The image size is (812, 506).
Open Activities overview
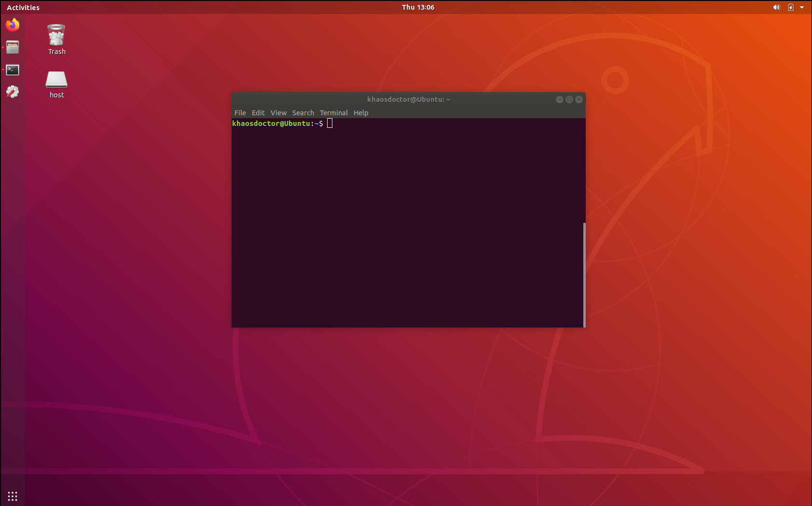[23, 7]
